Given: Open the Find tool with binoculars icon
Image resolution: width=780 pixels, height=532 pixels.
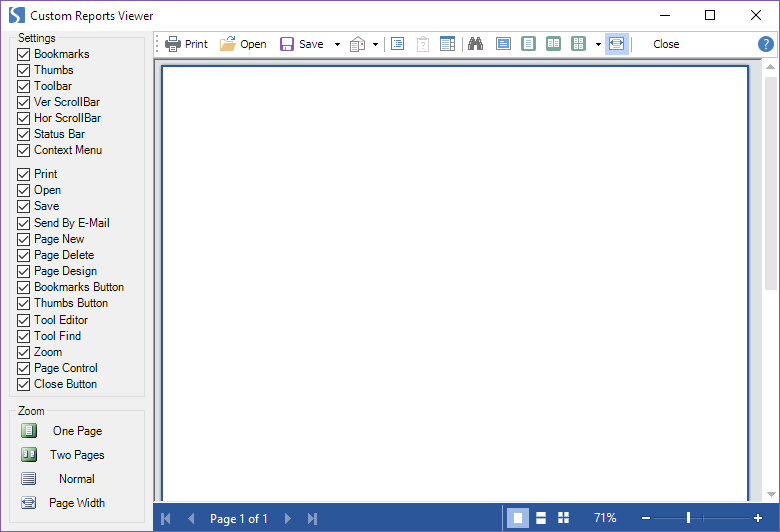Looking at the screenshot, I should pyautogui.click(x=475, y=44).
